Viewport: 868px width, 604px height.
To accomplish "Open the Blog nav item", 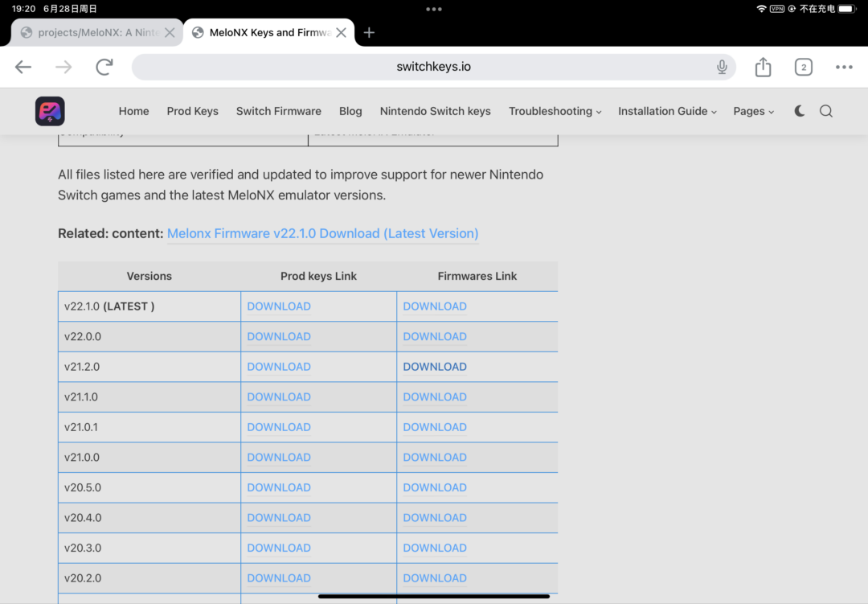I will click(350, 111).
